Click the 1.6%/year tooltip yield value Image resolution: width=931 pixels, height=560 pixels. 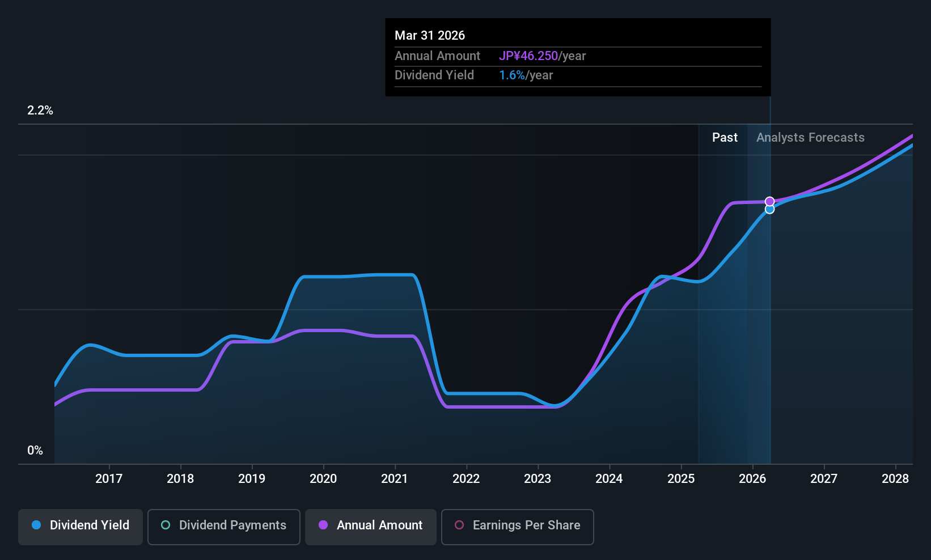click(x=526, y=75)
